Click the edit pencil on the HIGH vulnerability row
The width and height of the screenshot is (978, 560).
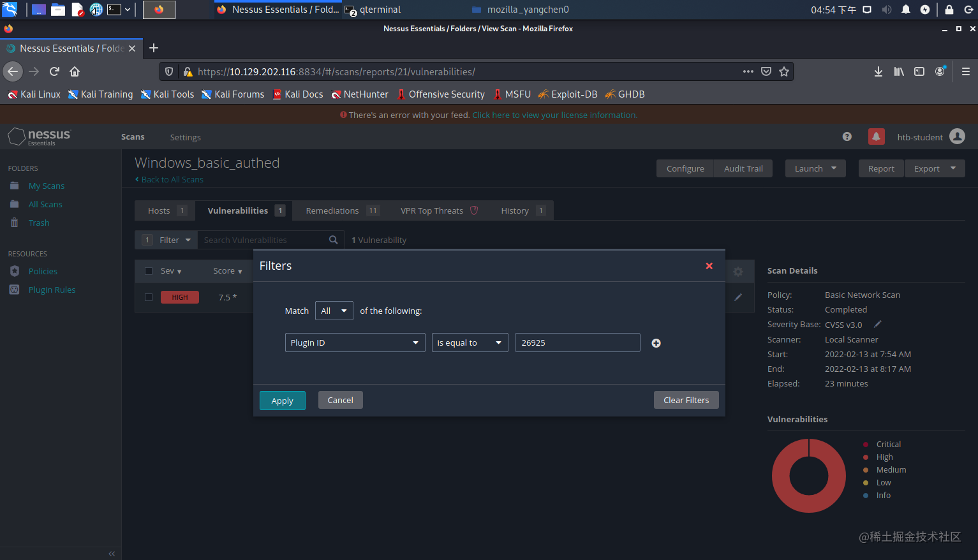point(738,297)
